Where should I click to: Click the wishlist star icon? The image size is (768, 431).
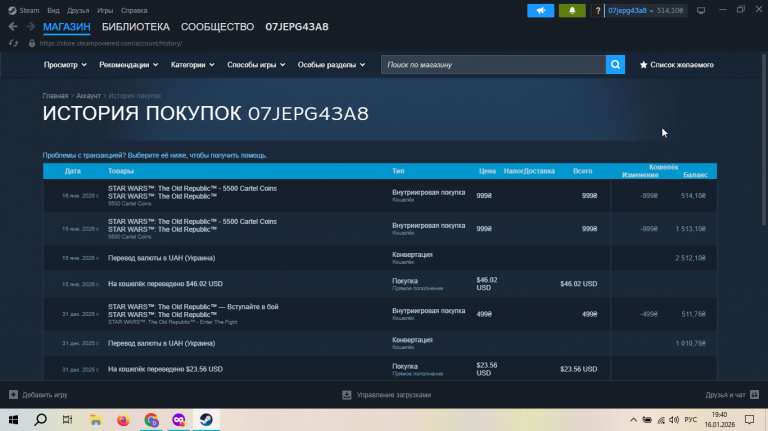(x=644, y=65)
